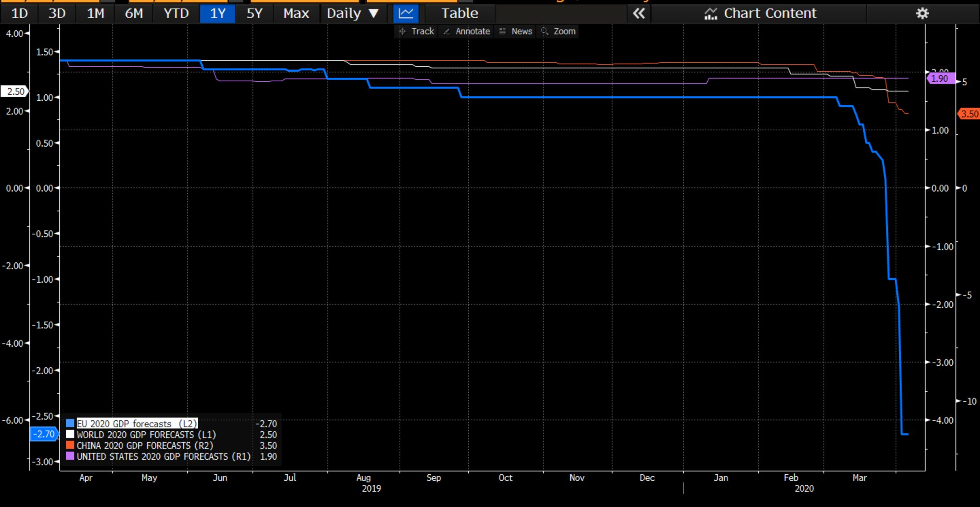Collapse panel with double chevron icon
This screenshot has width=980, height=507.
639,13
